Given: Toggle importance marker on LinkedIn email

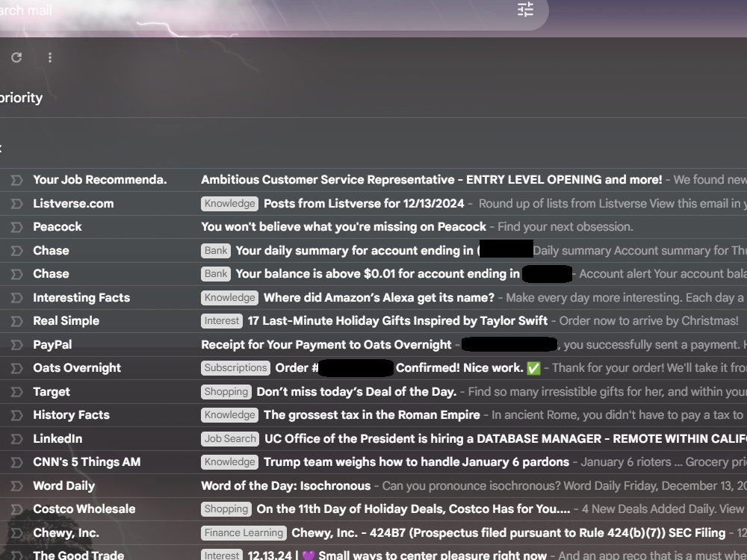Looking at the screenshot, I should 16,438.
